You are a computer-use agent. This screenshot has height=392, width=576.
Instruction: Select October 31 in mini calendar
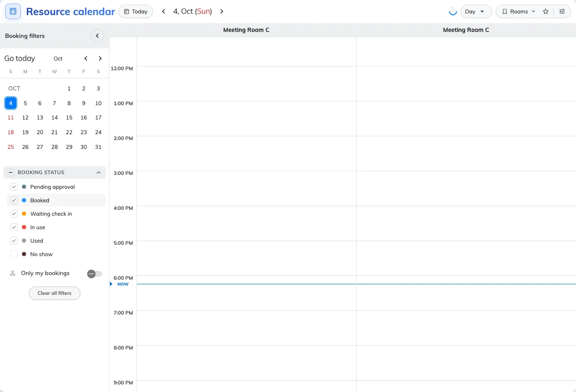(99, 147)
